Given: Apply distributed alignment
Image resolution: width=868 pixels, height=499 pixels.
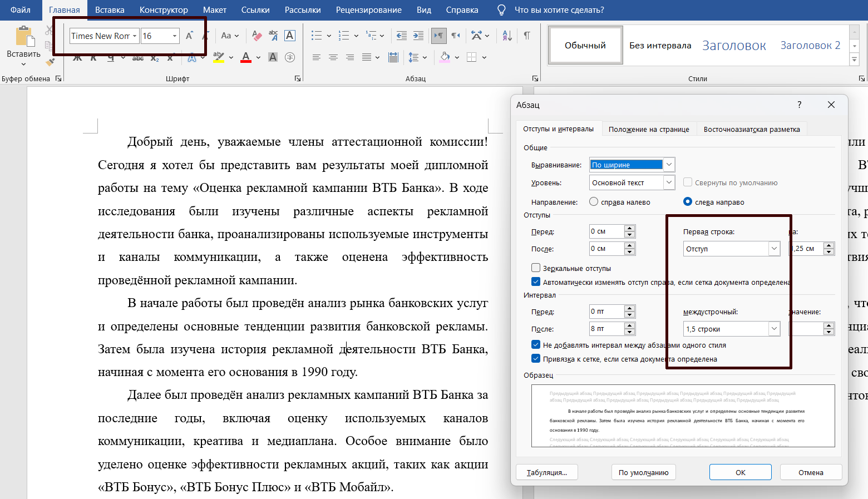Looking at the screenshot, I should (x=393, y=57).
